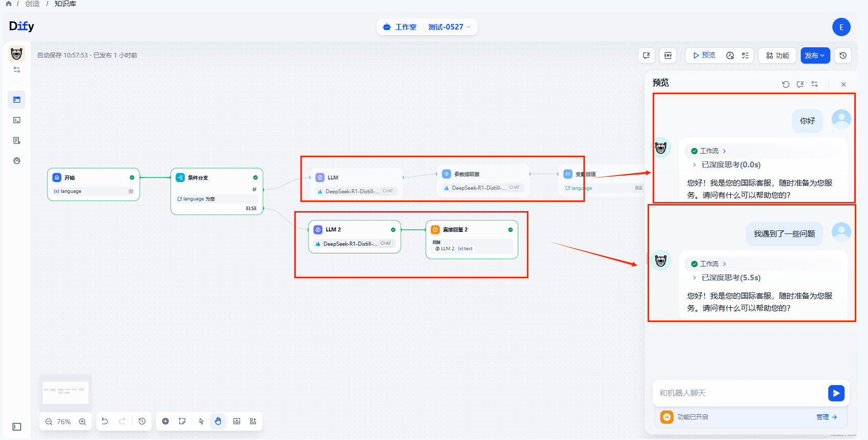Open the 工作室 studio tab
This screenshot has width=868, height=440.
tap(400, 27)
